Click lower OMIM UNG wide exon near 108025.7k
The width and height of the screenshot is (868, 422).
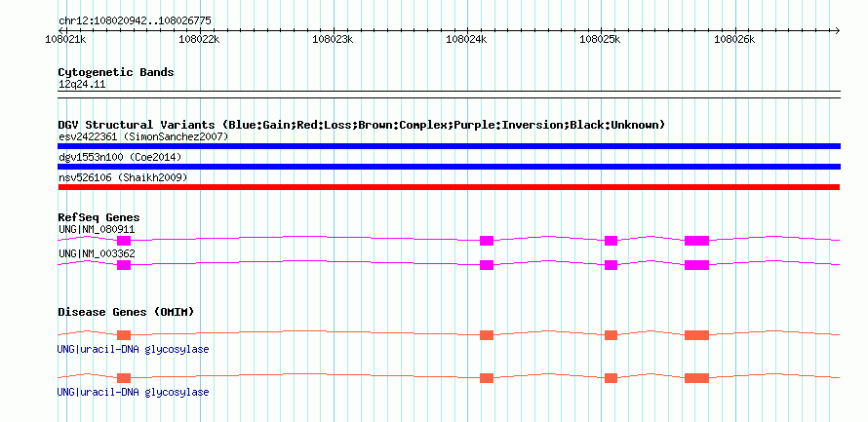(696, 378)
